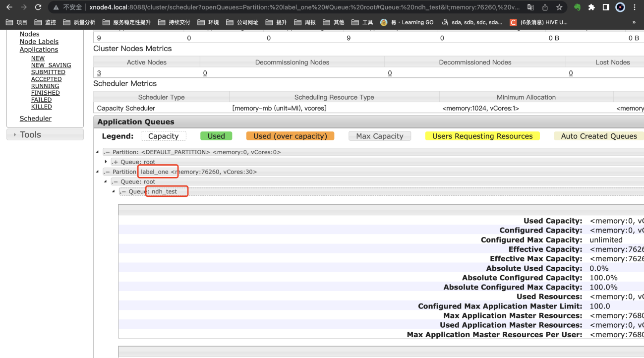Show RUNNING applications
644x358 pixels.
(x=45, y=86)
